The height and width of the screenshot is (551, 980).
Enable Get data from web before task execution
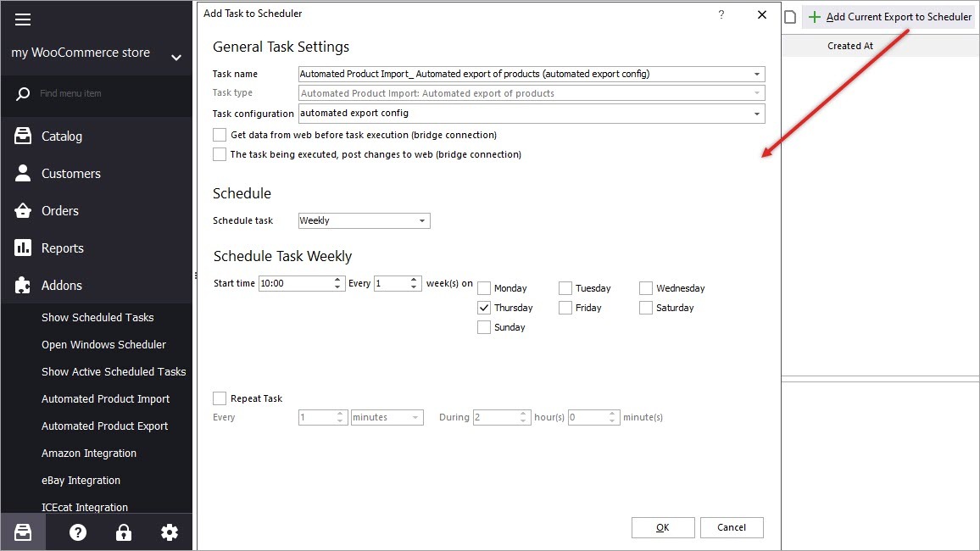pos(220,135)
